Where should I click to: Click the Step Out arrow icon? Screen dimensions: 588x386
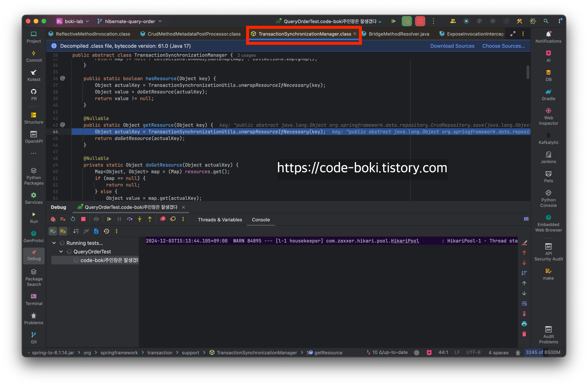[x=150, y=219]
